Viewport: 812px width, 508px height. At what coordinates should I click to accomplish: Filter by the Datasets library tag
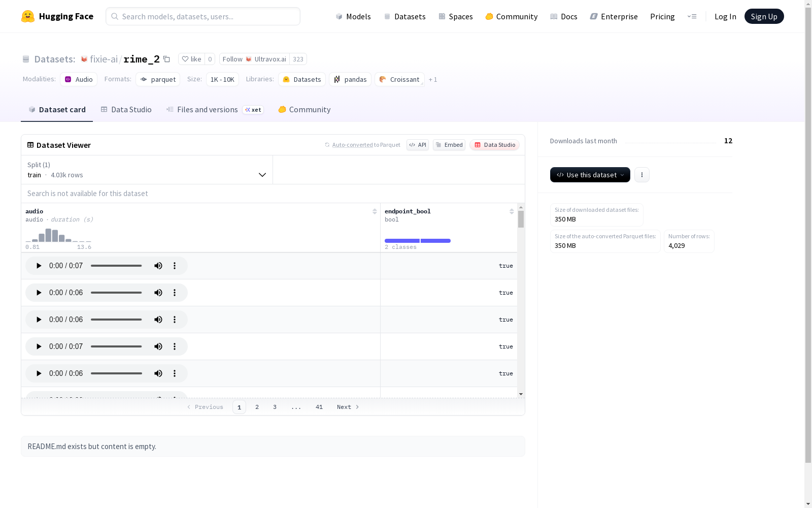click(x=302, y=79)
